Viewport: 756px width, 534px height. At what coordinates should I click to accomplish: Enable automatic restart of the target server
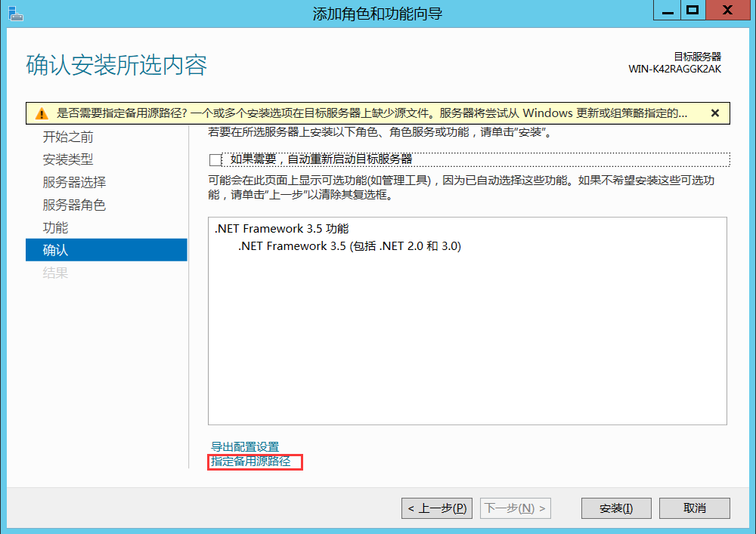point(214,159)
